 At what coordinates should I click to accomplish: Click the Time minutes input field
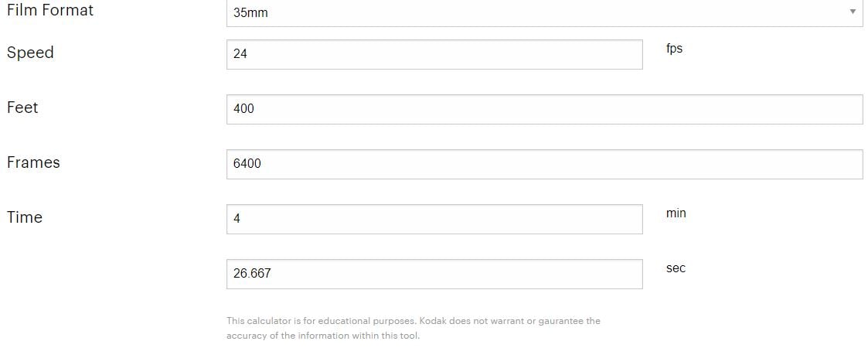[x=434, y=219]
